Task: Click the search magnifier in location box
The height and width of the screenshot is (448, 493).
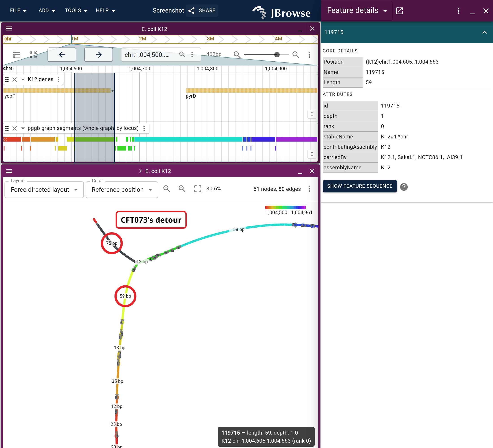Action: pyautogui.click(x=182, y=54)
